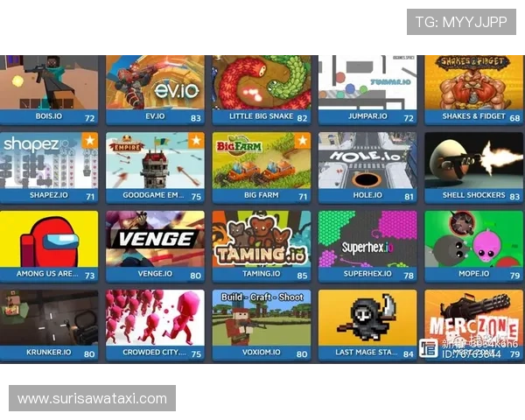The height and width of the screenshot is (420, 525).
Task: Open the KRUNKER.IO shooter thumbnail
Action: point(49,318)
